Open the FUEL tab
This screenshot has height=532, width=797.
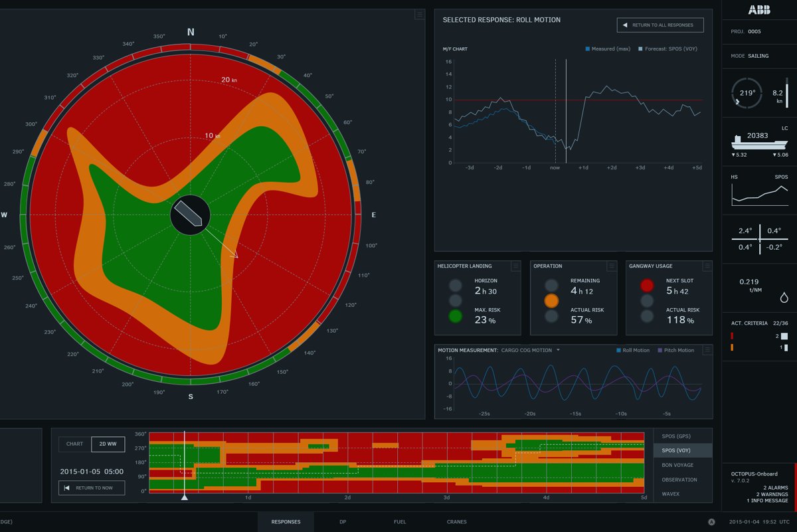click(400, 522)
